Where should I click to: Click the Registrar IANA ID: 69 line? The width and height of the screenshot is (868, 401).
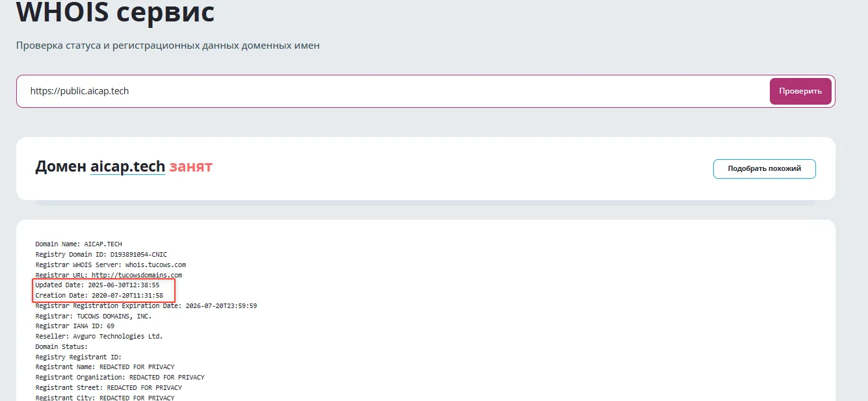coord(75,326)
